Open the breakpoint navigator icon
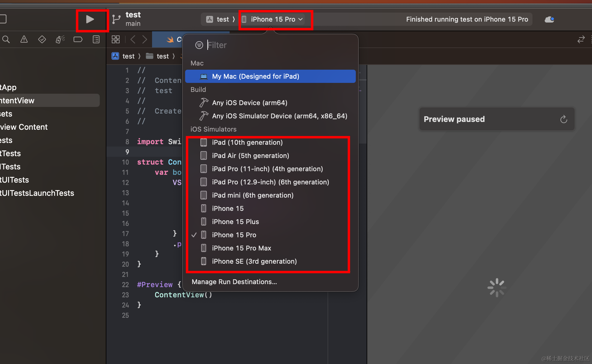The width and height of the screenshot is (592, 364). 78,39
